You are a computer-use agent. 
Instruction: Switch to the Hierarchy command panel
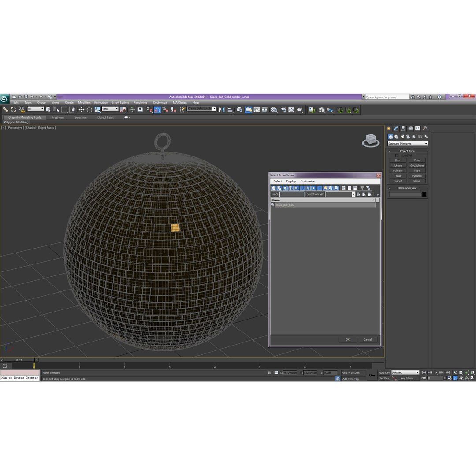[403, 128]
